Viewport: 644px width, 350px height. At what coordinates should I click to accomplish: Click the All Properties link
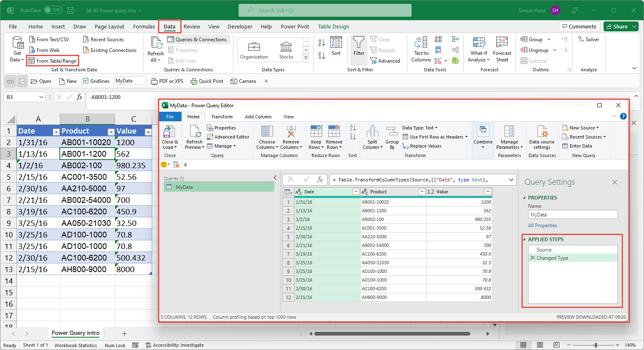coord(543,226)
